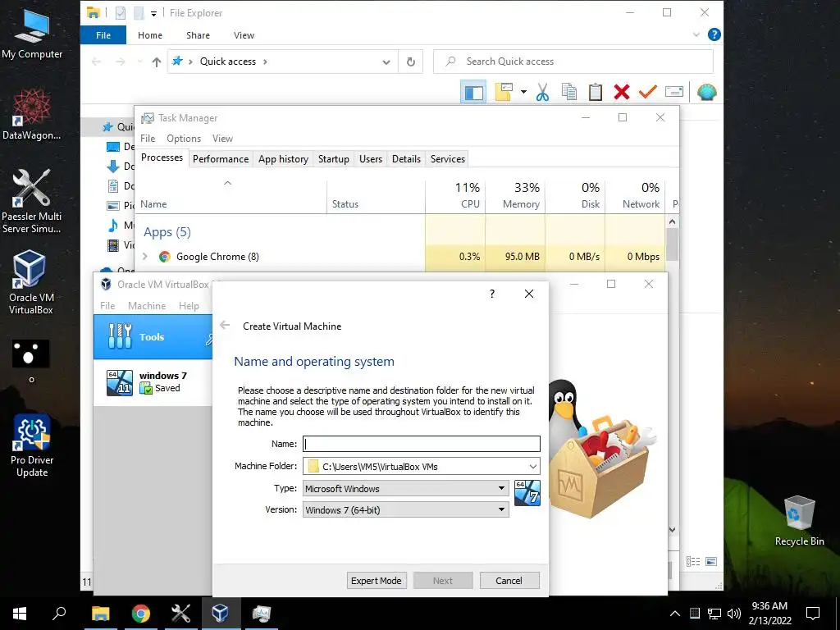Open the Version dropdown showing Windows 7 (64-bit)
Image resolution: width=840 pixels, height=630 pixels.
(406, 509)
